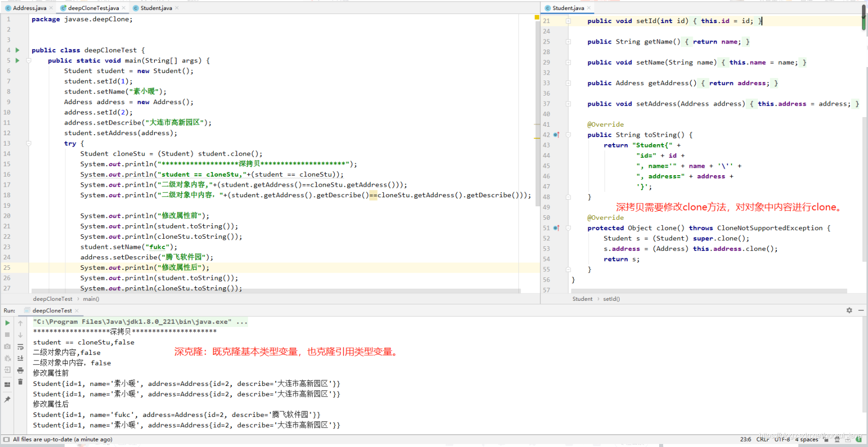The width and height of the screenshot is (868, 447).
Task: Click deepCloneTest breadcrumb
Action: 53,299
